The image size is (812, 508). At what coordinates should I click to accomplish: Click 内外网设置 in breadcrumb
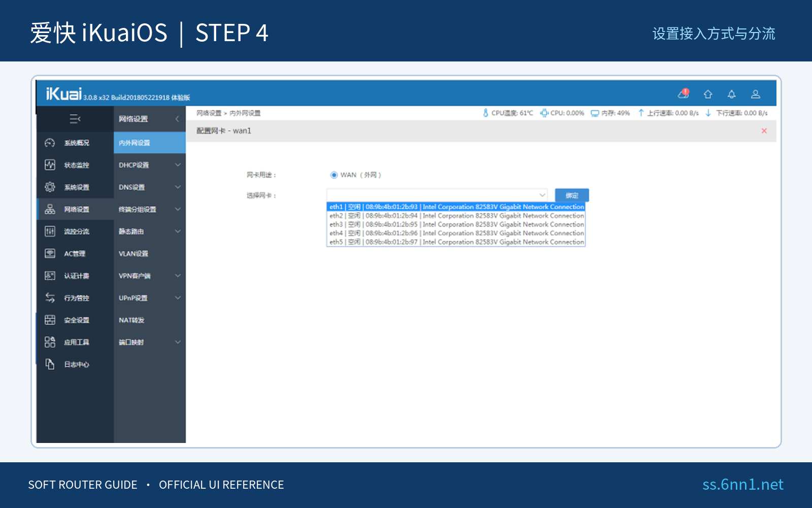(245, 113)
